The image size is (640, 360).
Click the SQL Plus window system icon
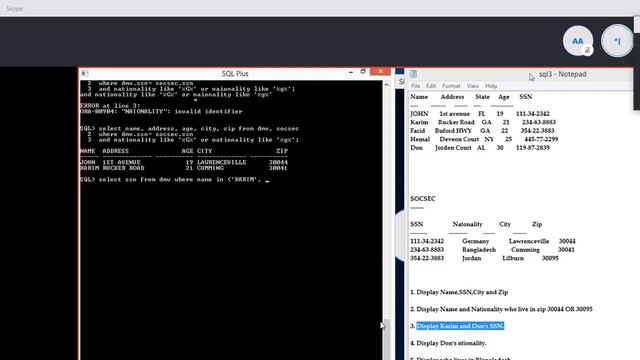tap(84, 73)
